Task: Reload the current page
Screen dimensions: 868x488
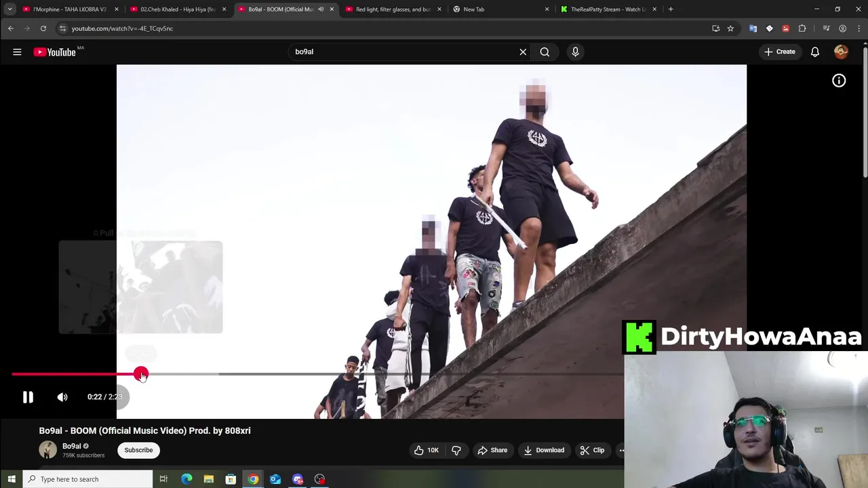Action: pos(43,28)
